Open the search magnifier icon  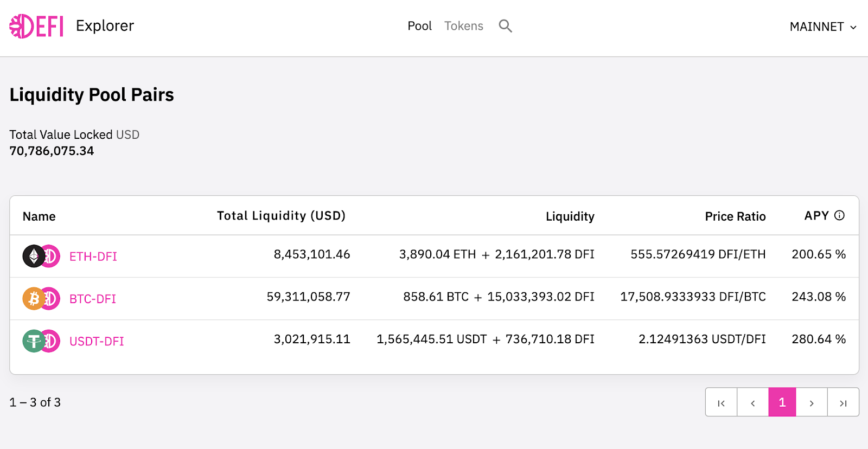point(505,26)
